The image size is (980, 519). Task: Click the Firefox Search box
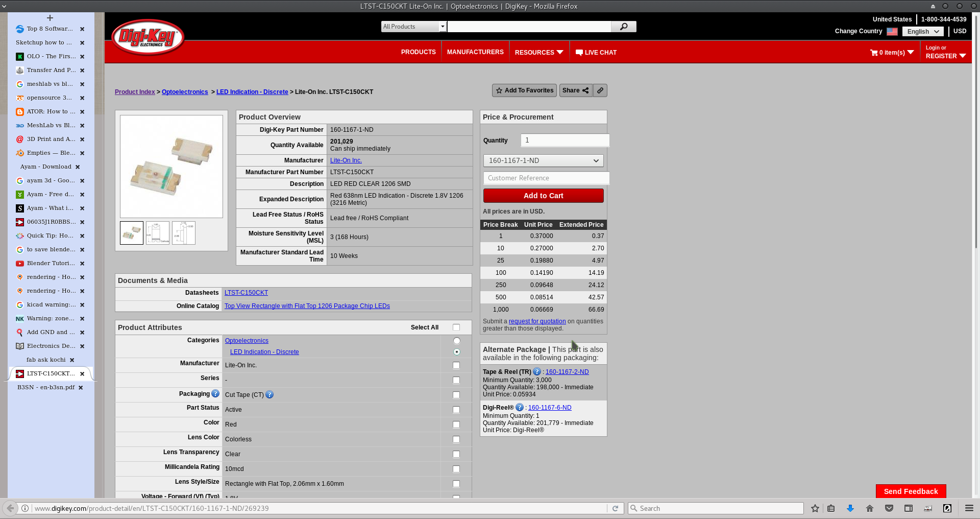coord(716,508)
